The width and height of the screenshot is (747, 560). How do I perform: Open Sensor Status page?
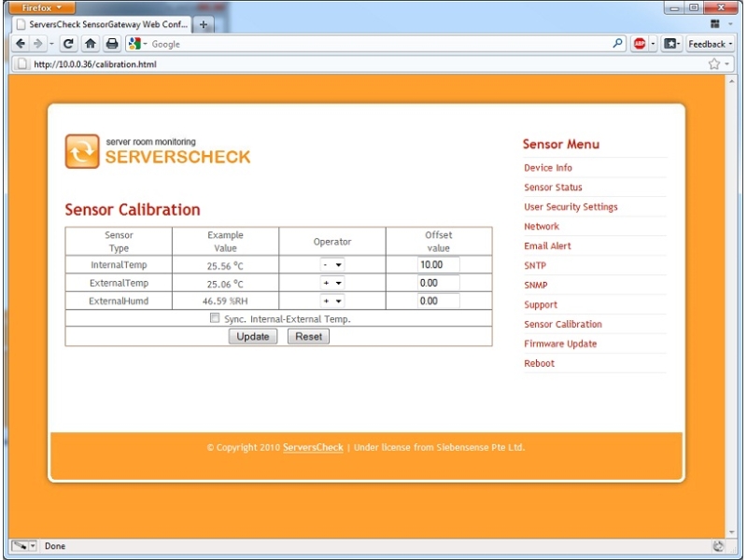pyautogui.click(x=553, y=188)
